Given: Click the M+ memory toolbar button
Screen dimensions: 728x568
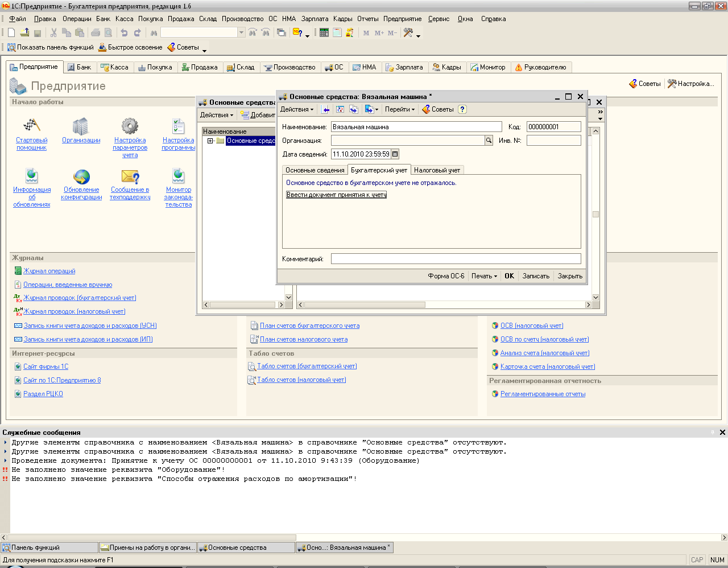Looking at the screenshot, I should [379, 33].
